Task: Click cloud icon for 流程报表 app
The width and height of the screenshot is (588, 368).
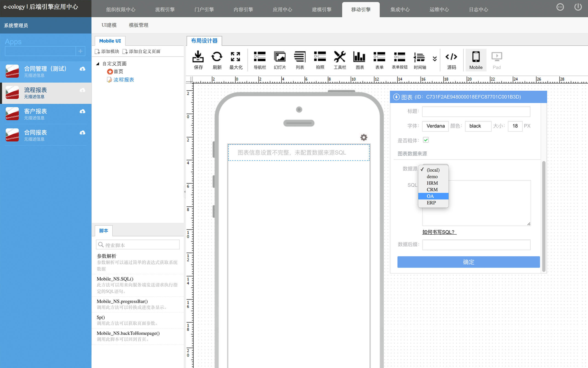Action: click(x=83, y=90)
